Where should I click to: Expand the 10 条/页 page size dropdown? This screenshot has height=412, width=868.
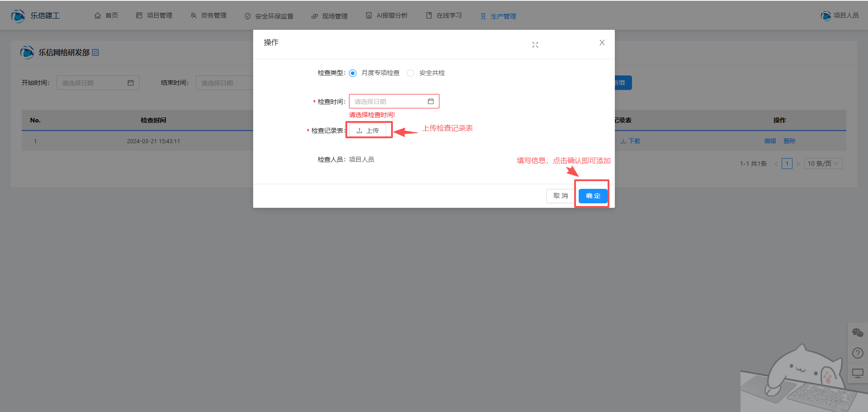[823, 164]
